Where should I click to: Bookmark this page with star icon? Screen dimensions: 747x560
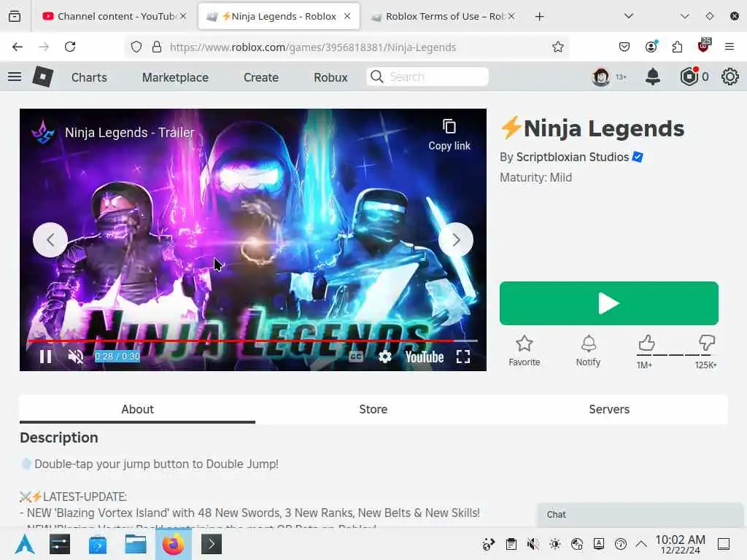[558, 47]
